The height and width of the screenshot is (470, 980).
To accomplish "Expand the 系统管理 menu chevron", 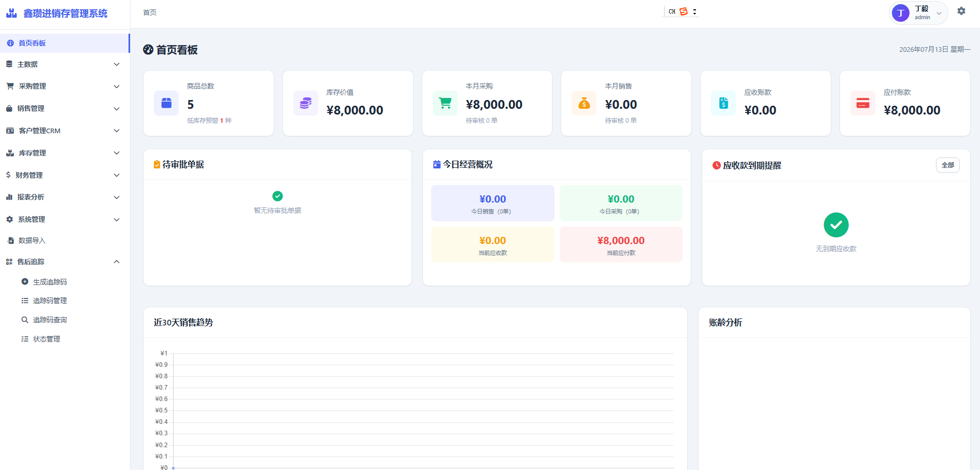I will point(117,219).
